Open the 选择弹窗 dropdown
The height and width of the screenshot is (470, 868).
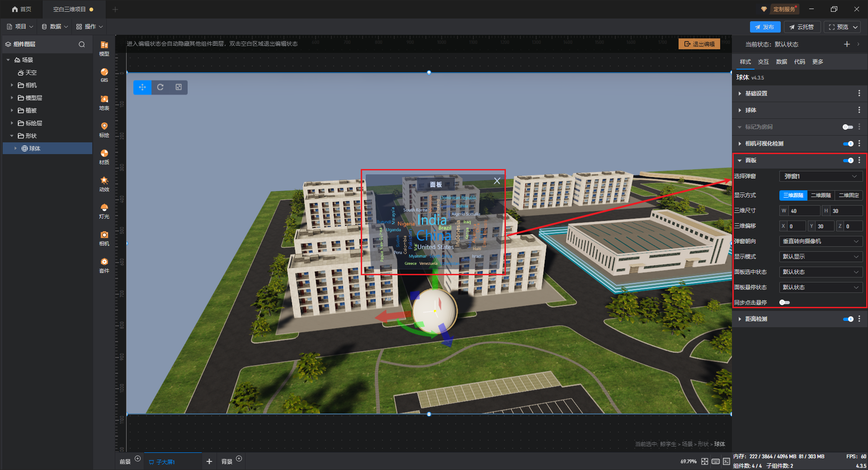pos(821,176)
